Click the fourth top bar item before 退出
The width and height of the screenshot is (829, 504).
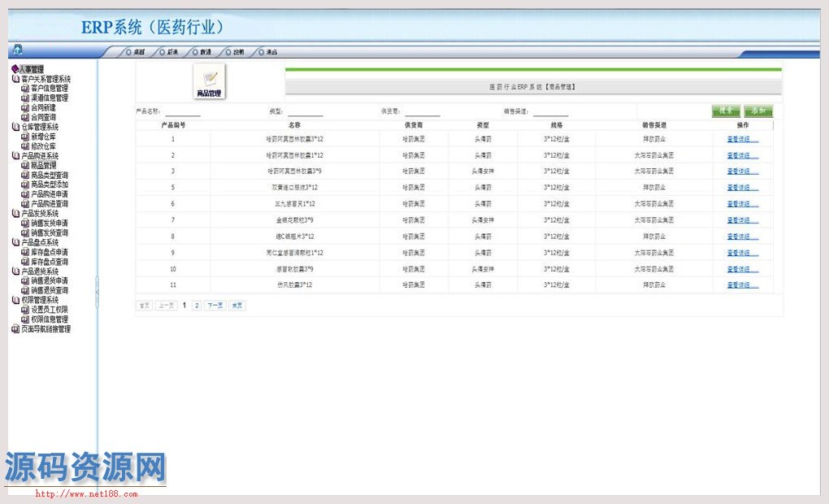coord(235,52)
